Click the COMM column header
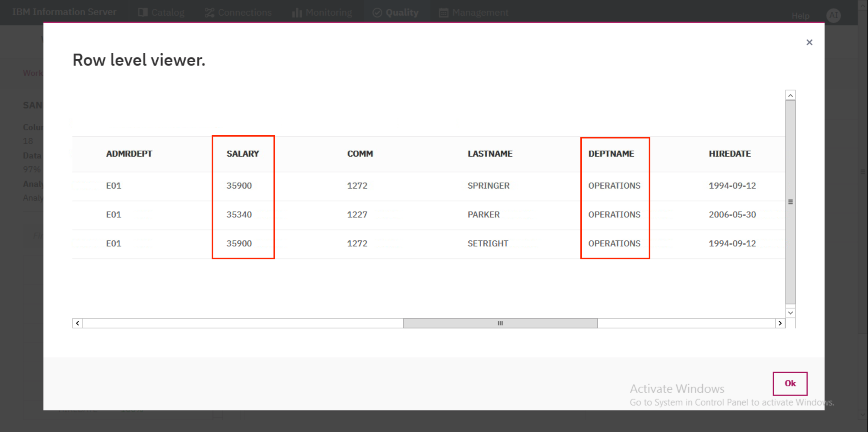Screen dimensions: 868x432 [360, 154]
